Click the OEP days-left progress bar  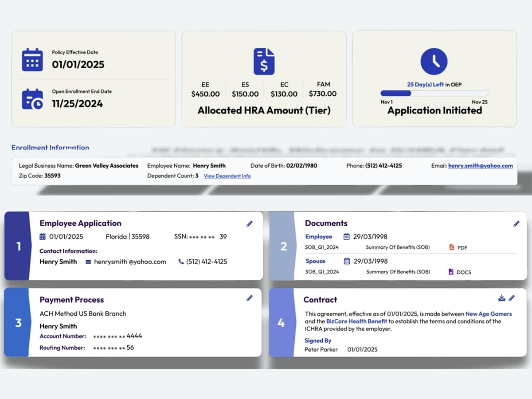434,94
